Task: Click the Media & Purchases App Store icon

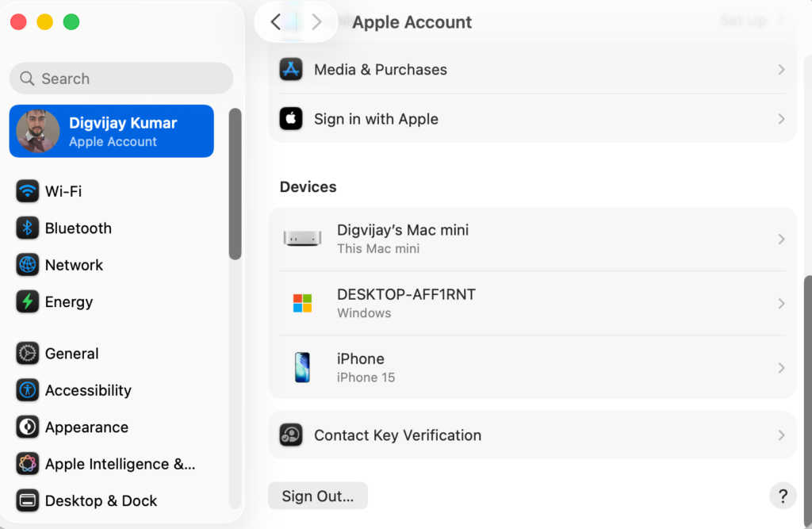Action: coord(291,70)
